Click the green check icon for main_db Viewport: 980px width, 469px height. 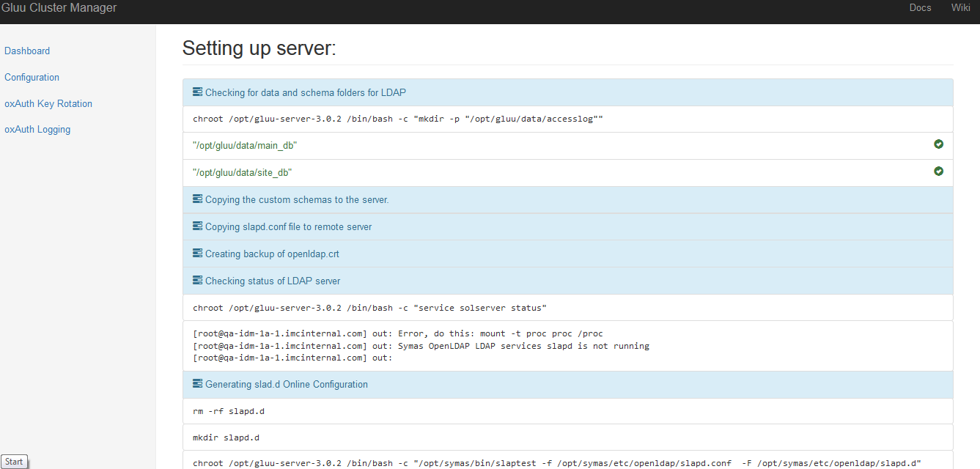pos(938,144)
